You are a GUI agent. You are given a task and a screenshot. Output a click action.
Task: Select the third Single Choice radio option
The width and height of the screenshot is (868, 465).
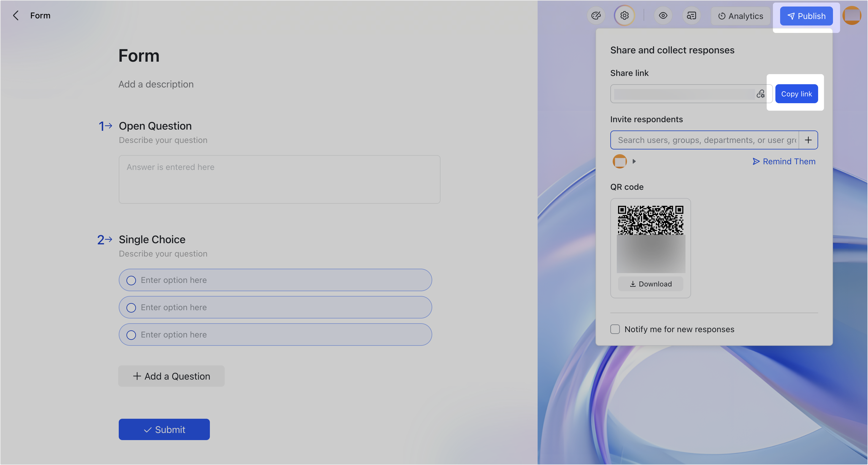tap(131, 334)
